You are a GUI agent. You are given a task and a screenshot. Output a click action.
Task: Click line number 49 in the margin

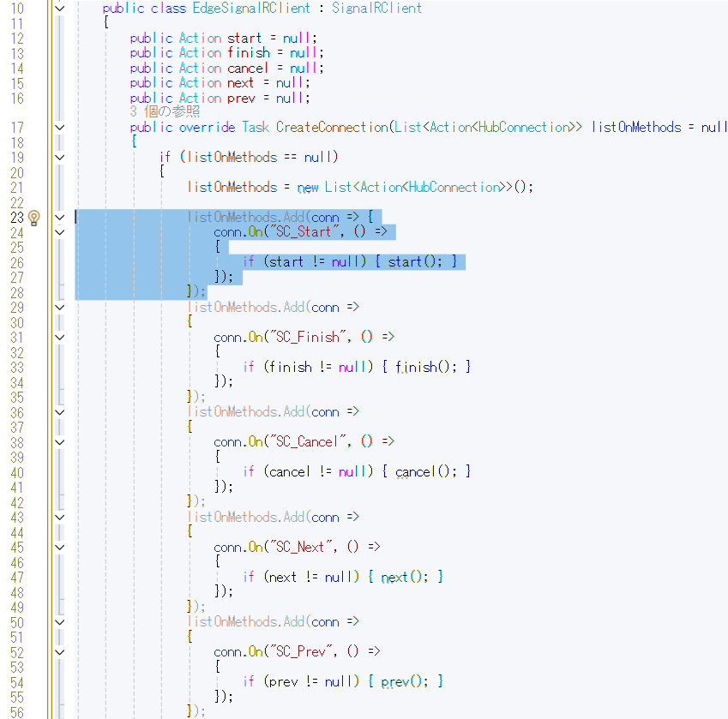point(17,608)
